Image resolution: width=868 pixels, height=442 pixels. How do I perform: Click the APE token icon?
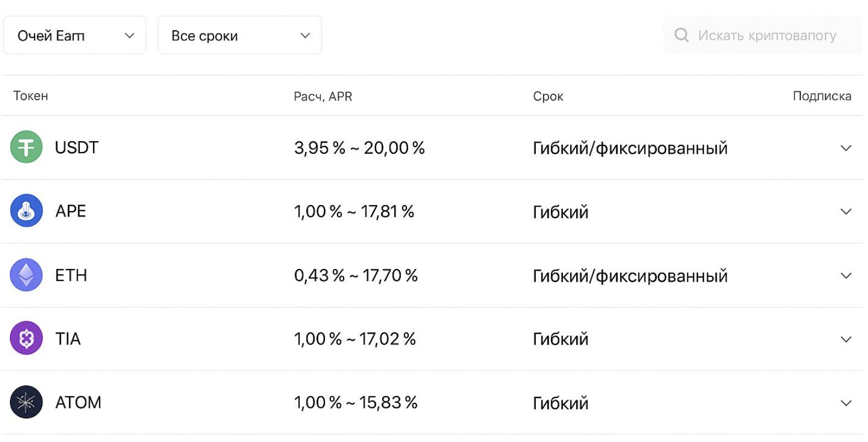coord(26,211)
